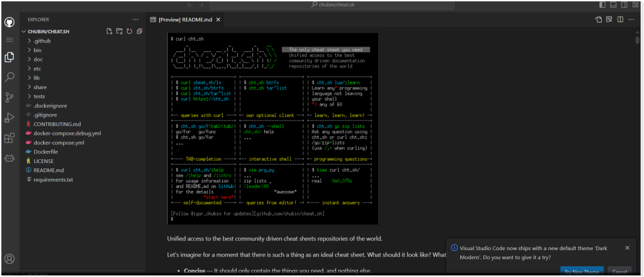Click Show Source icon in editor toolbar
Screen dimensions: 644x277
pos(609,19)
